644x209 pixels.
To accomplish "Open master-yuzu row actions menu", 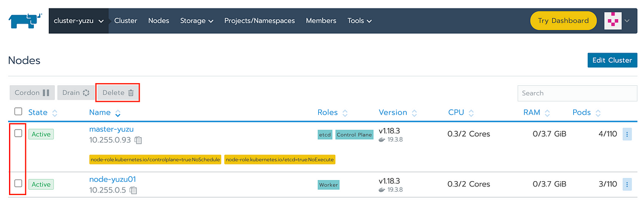I will pos(627,134).
